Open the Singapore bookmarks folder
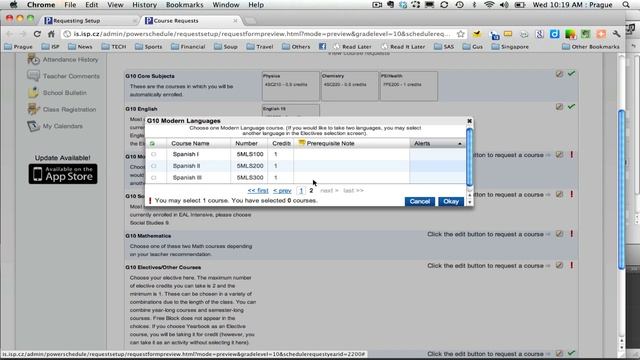The width and height of the screenshot is (640, 360). click(x=510, y=47)
